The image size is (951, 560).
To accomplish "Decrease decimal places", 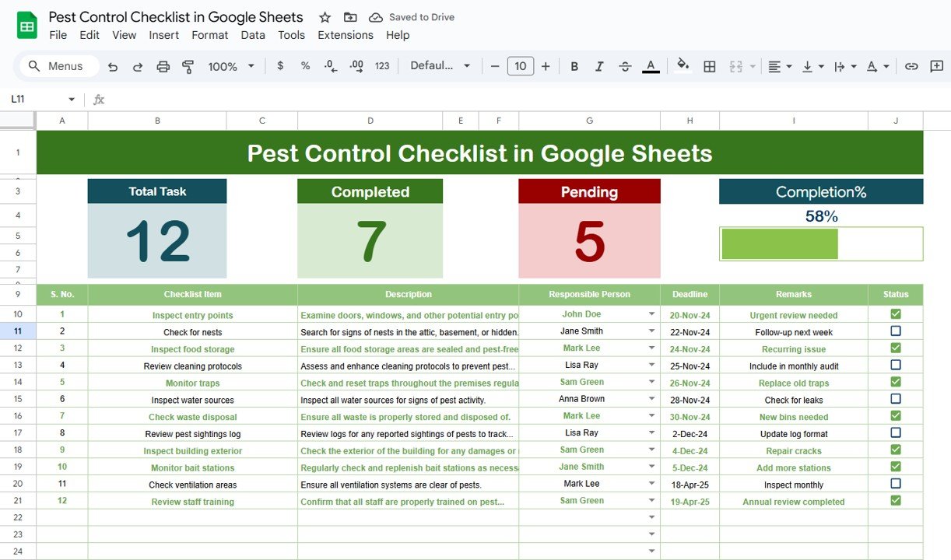I will (x=331, y=66).
